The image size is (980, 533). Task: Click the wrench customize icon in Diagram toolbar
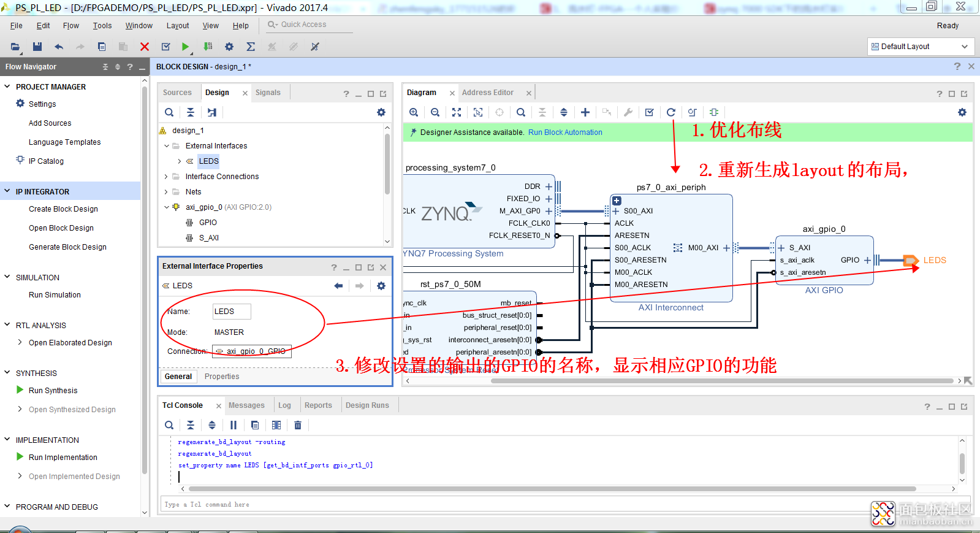click(x=628, y=112)
